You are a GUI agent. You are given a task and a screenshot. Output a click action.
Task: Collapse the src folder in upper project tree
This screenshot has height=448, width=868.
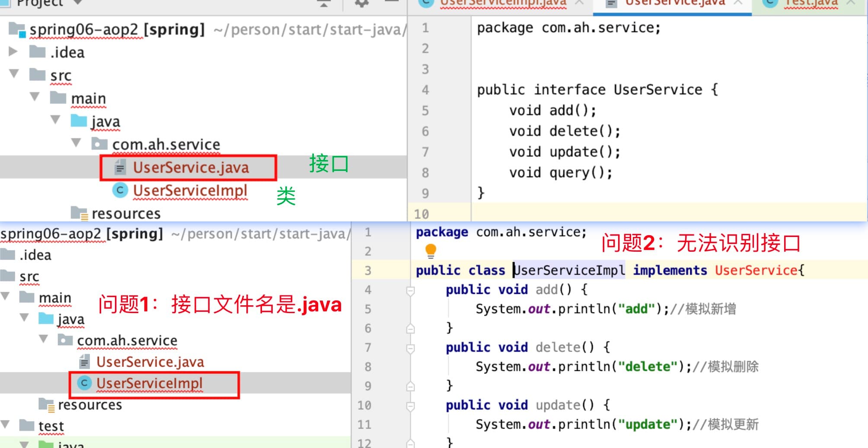pyautogui.click(x=14, y=74)
